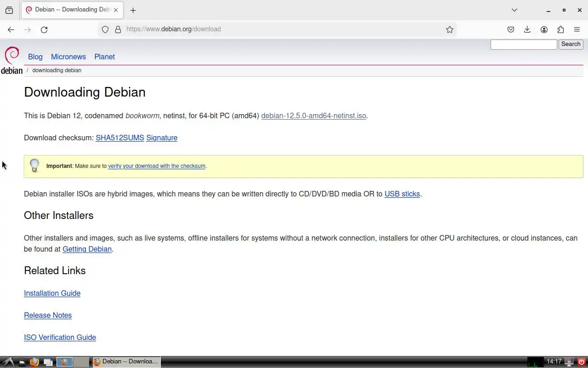Open the Installation Guide link
Image resolution: width=588 pixels, height=368 pixels.
pyautogui.click(x=52, y=293)
